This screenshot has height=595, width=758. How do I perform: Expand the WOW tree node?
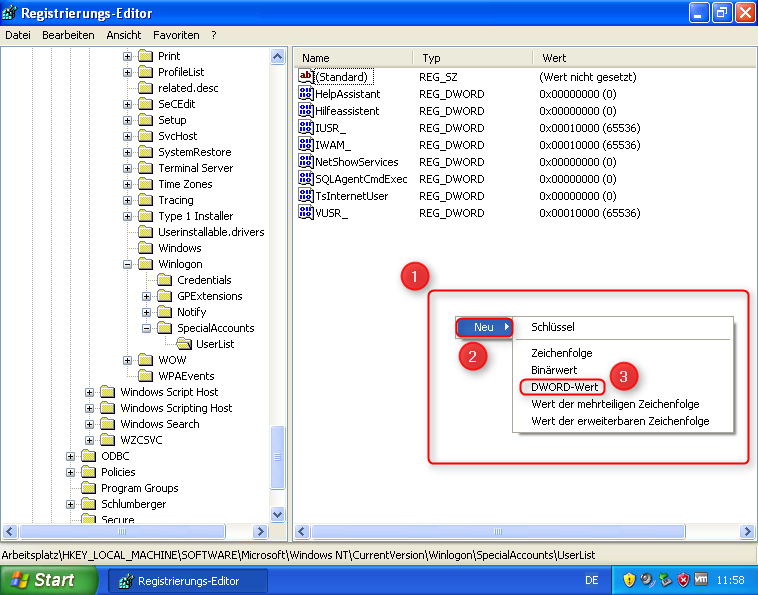click(x=127, y=360)
